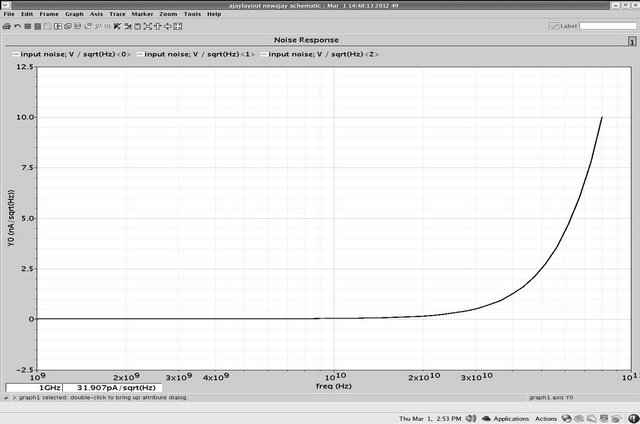Click the red hat icon beside Applications
The image size is (640, 424).
pyautogui.click(x=487, y=419)
